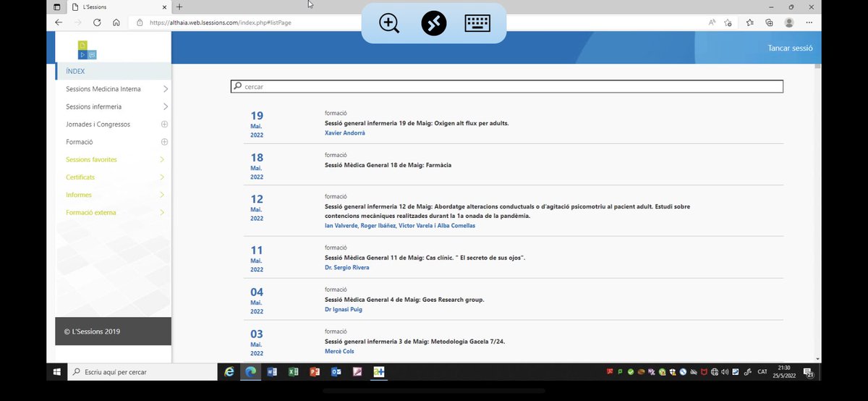Launch Internet Explorer from the taskbar
The height and width of the screenshot is (401, 868).
click(x=229, y=372)
